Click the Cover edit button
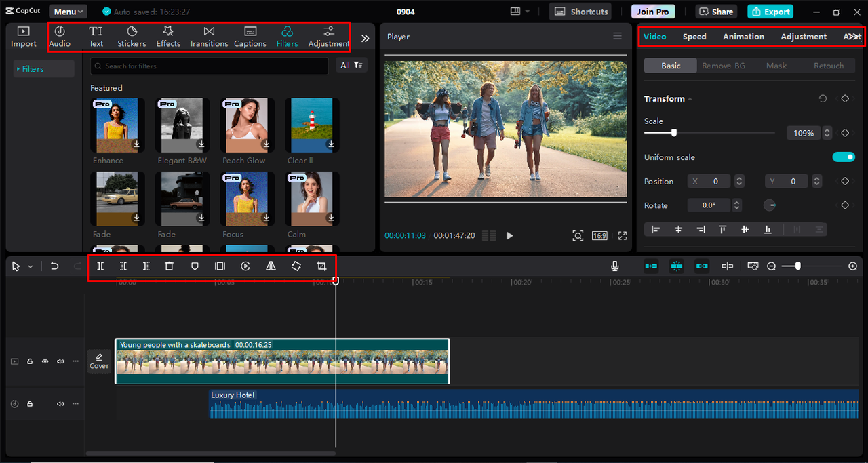The height and width of the screenshot is (463, 868). pyautogui.click(x=99, y=361)
